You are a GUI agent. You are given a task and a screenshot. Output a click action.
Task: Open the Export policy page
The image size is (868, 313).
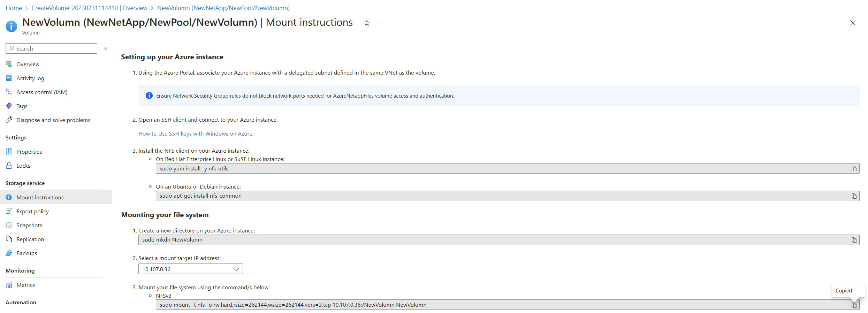pyautogui.click(x=33, y=211)
